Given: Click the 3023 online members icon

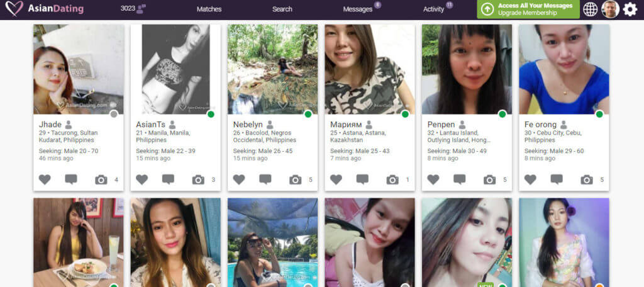Looking at the screenshot, I should click(x=141, y=9).
